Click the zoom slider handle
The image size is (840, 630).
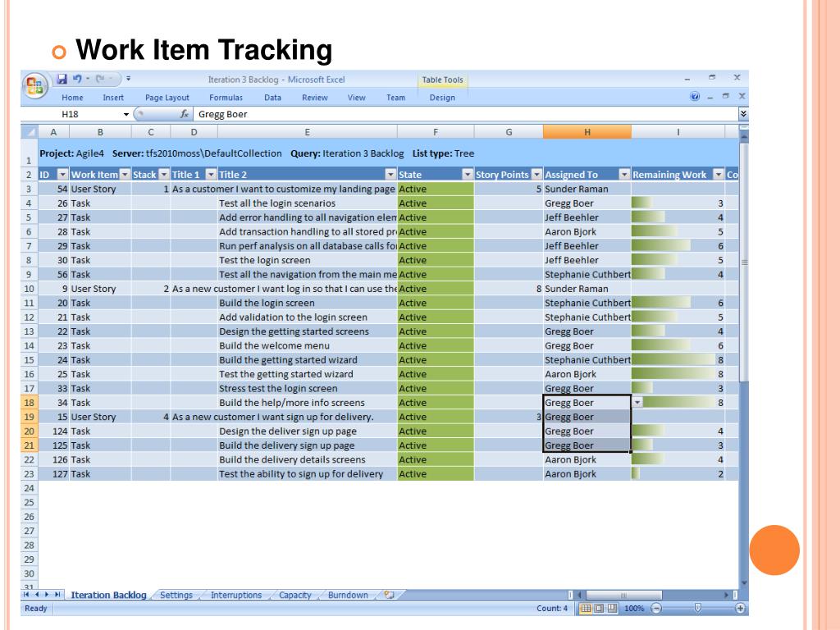point(697,608)
